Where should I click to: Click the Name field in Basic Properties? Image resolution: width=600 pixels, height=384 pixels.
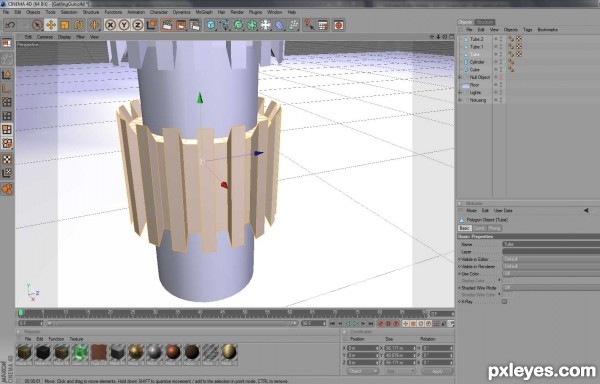coord(551,244)
